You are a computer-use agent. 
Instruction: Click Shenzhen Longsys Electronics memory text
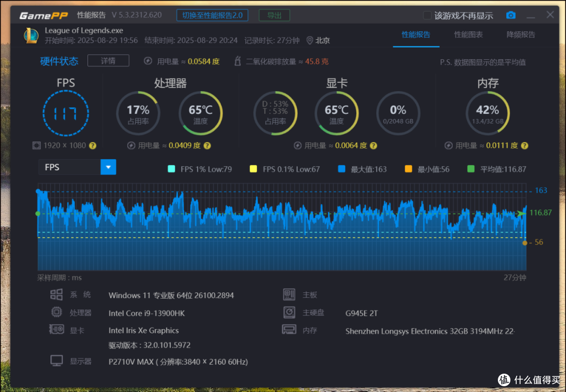(430, 331)
